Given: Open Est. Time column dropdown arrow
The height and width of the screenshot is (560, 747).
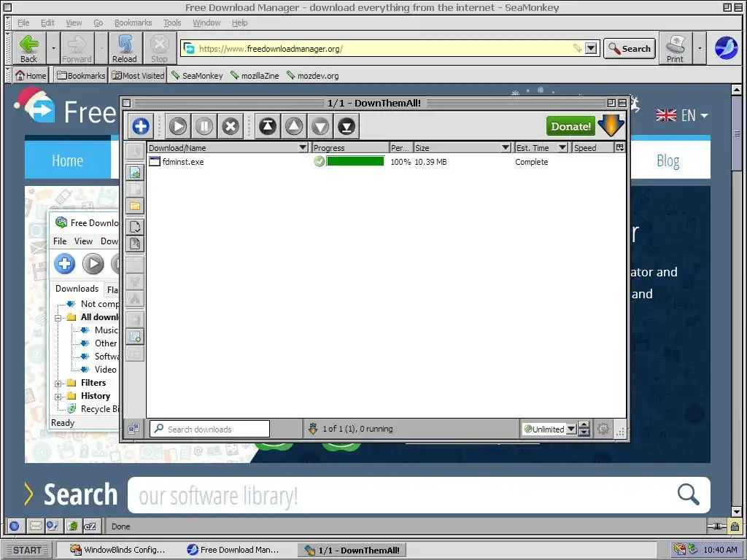Looking at the screenshot, I should [x=562, y=147].
